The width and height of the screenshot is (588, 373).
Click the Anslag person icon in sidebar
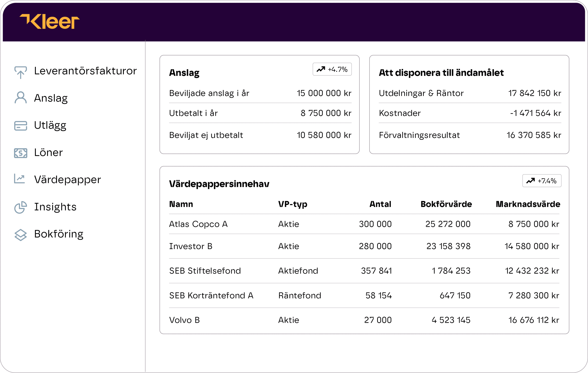click(20, 98)
